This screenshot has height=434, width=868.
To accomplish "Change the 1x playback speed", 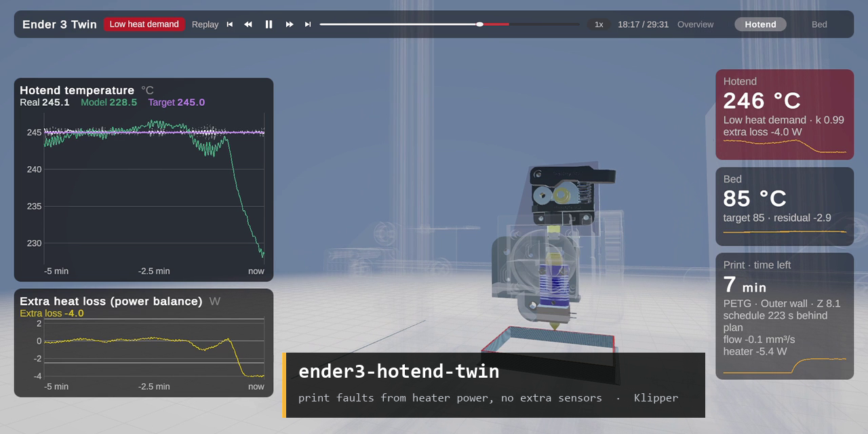I will pos(599,24).
